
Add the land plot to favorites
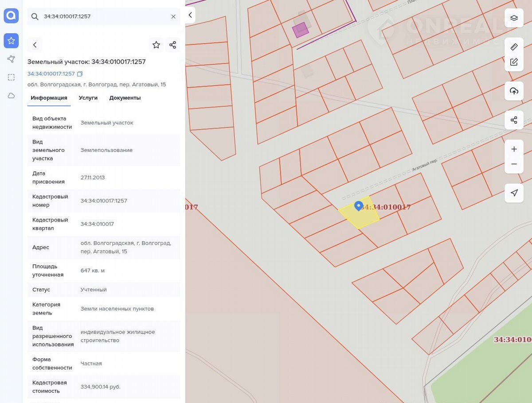click(x=156, y=45)
